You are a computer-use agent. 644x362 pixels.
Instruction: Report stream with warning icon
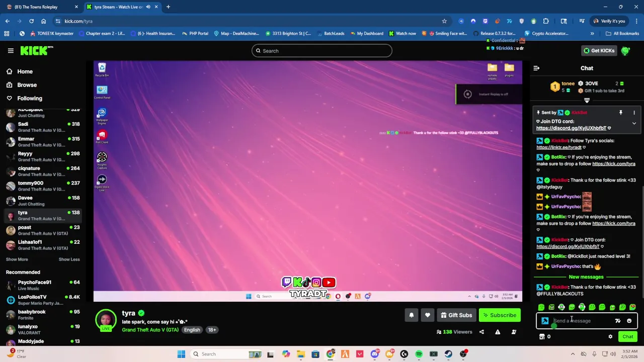point(498,332)
